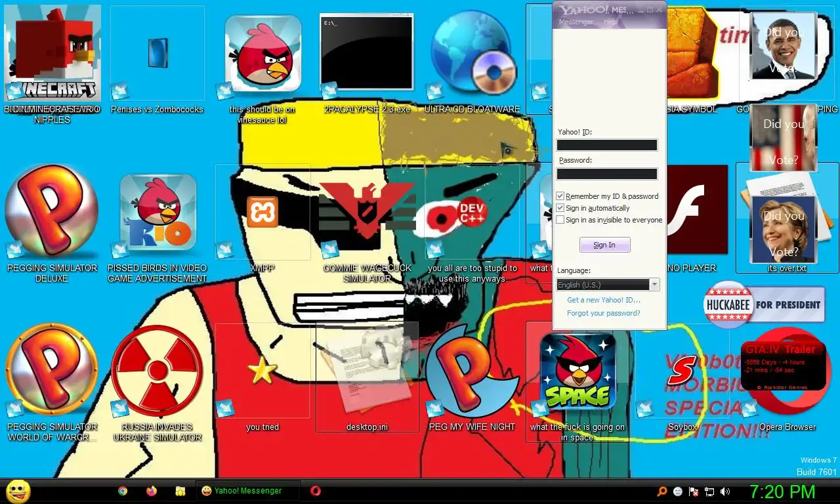
Task: Open the Help menu in Yahoo Messenger
Action: coord(610,22)
